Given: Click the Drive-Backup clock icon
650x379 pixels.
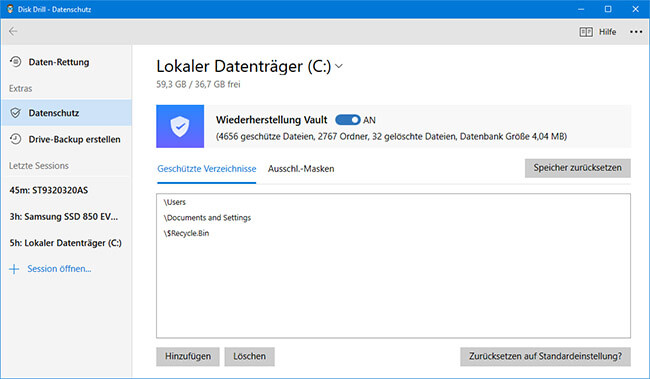Looking at the screenshot, I should [x=15, y=139].
